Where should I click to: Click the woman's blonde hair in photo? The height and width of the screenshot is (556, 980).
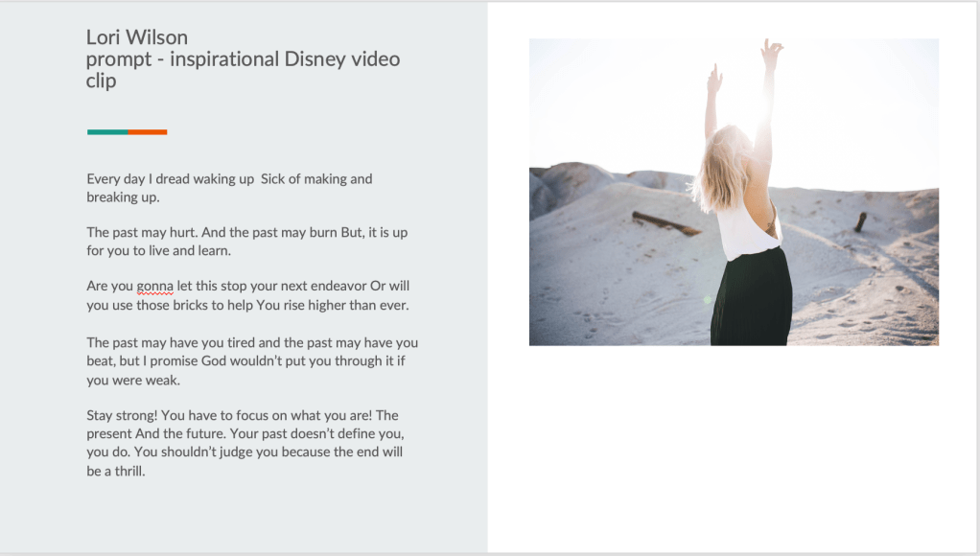point(721,168)
